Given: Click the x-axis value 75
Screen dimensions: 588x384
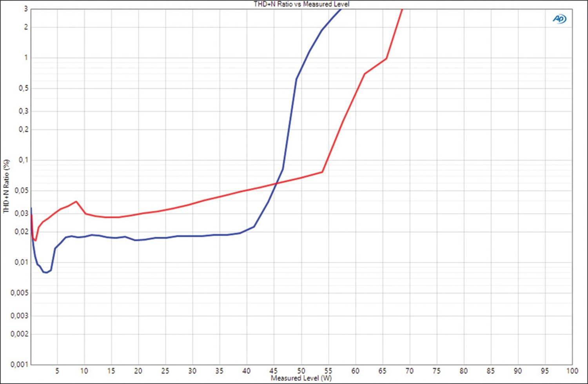Looking at the screenshot, I should tap(436, 371).
